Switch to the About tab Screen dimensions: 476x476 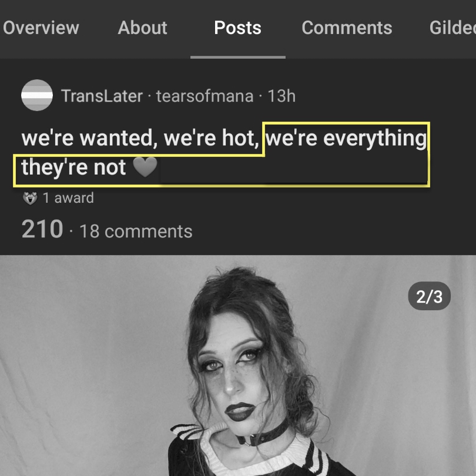pos(142,28)
